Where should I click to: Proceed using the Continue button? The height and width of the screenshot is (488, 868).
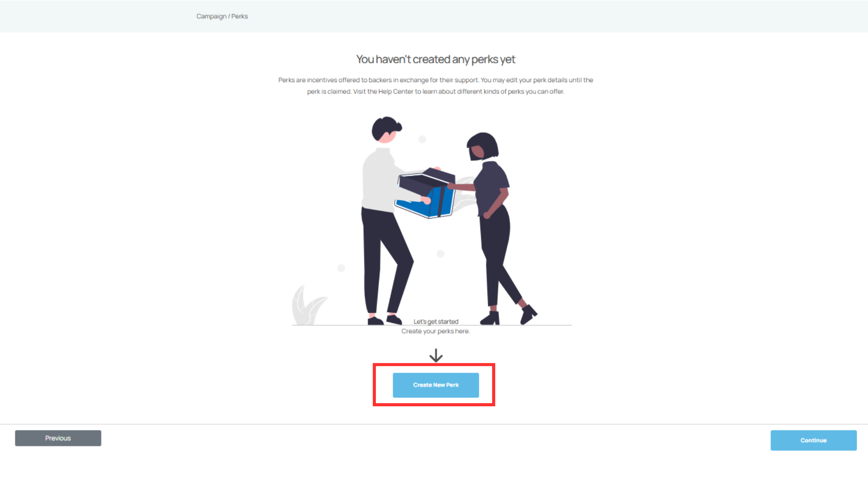pyautogui.click(x=813, y=440)
